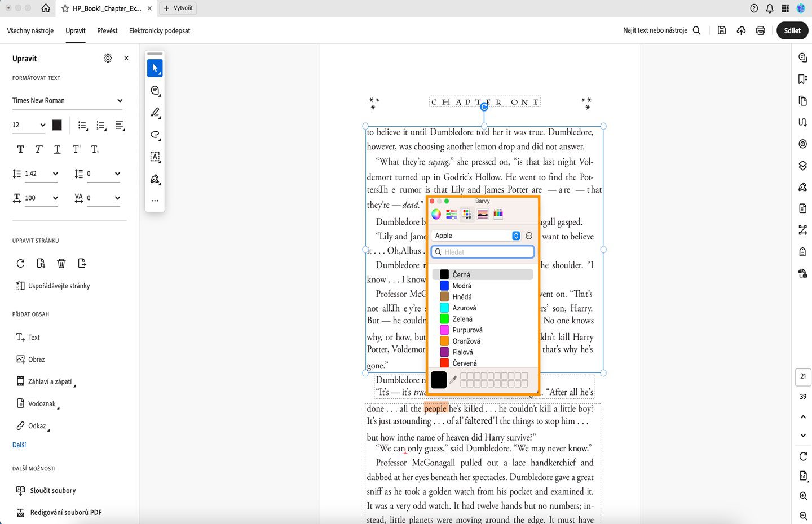Open the home screen icon
812x524 pixels.
46,8
